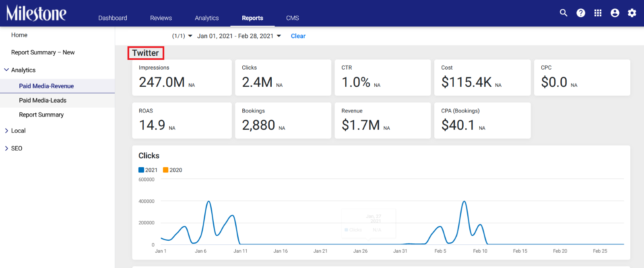The image size is (644, 268).
Task: Select the Impressions metric card
Action: (x=182, y=78)
